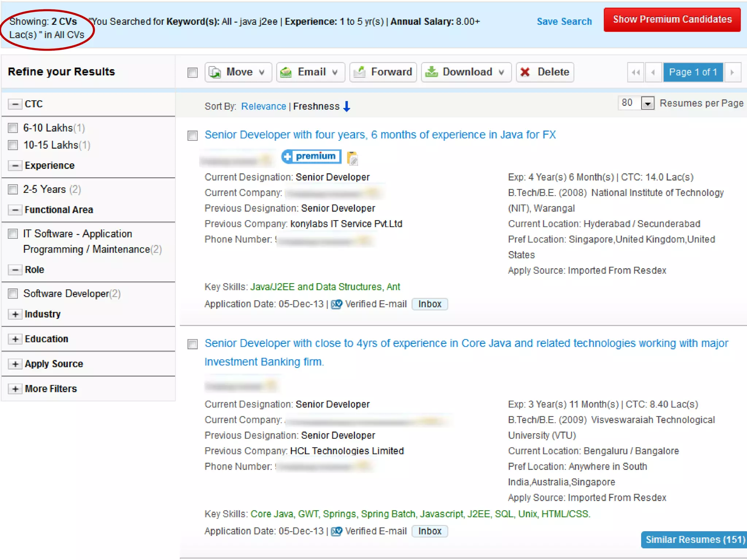This screenshot has height=560, width=747.
Task: Expand the Education filter section
Action: 15,339
